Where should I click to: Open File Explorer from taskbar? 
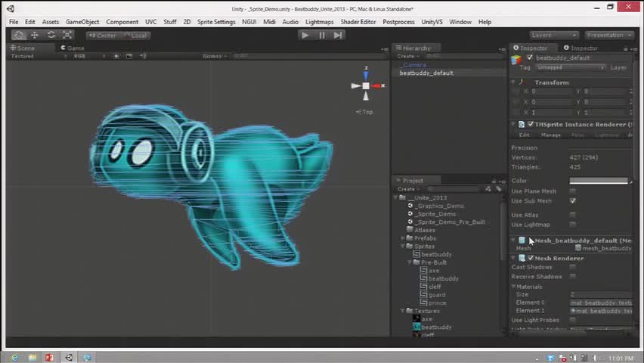(x=32, y=357)
